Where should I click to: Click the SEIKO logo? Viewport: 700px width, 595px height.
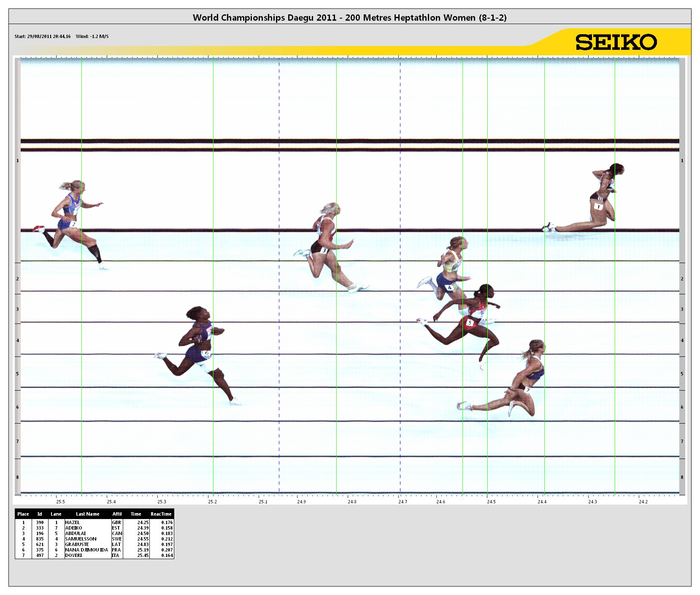(616, 42)
